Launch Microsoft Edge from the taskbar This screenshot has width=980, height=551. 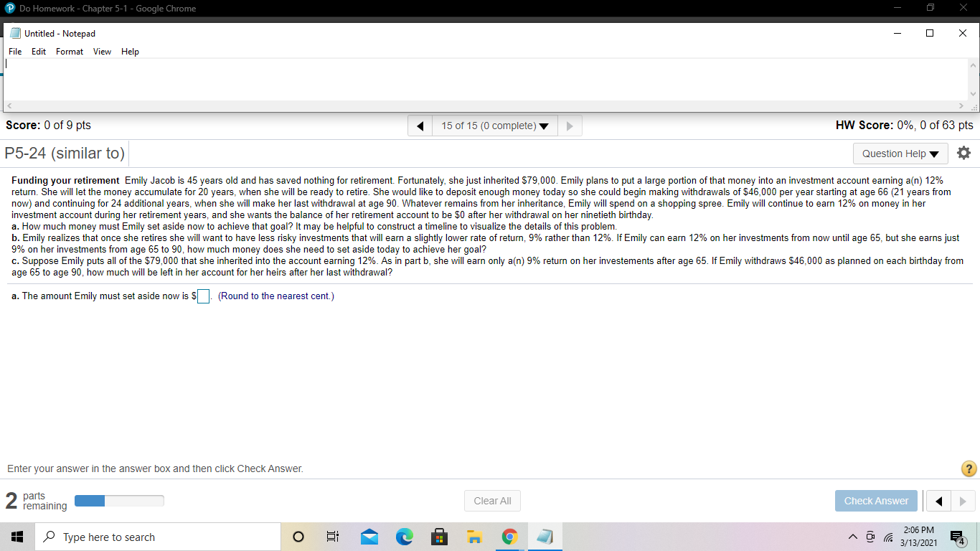404,536
